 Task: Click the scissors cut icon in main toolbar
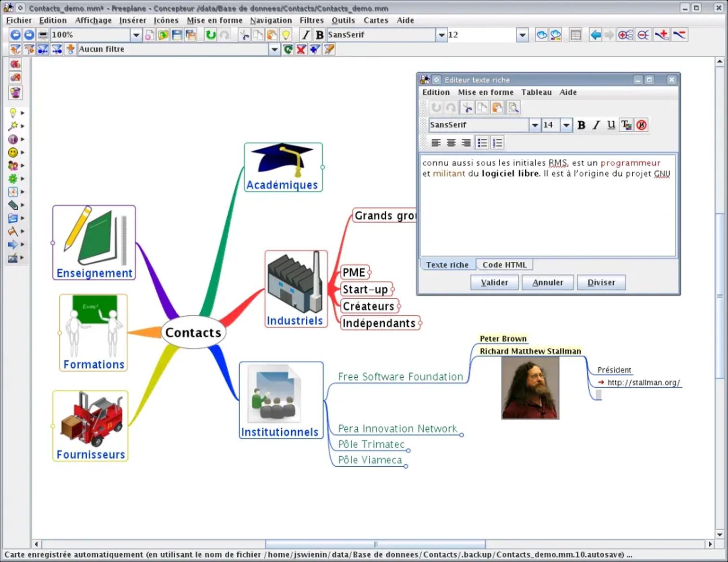tap(245, 35)
